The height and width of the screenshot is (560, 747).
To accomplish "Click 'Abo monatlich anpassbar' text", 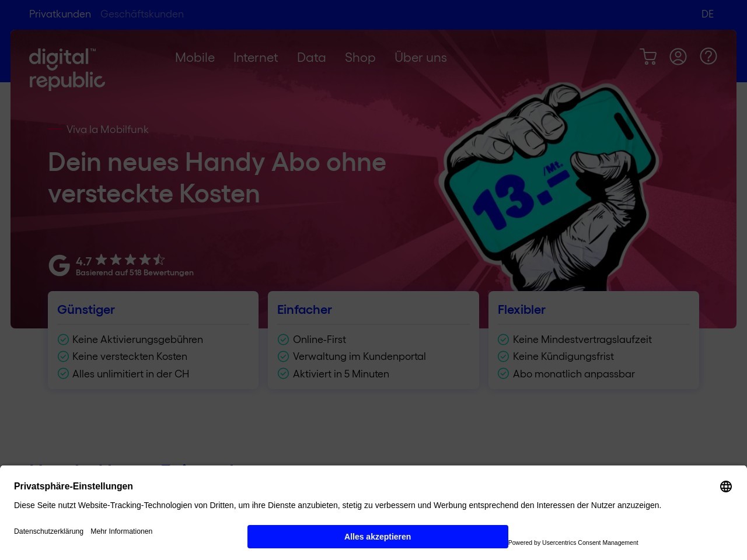I will 574,374.
